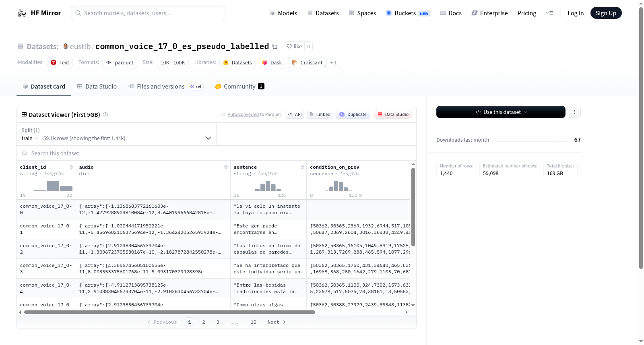Image resolution: width=644 pixels, height=345 pixels.
Task: Jump to page 15 of results
Action: [x=253, y=322]
